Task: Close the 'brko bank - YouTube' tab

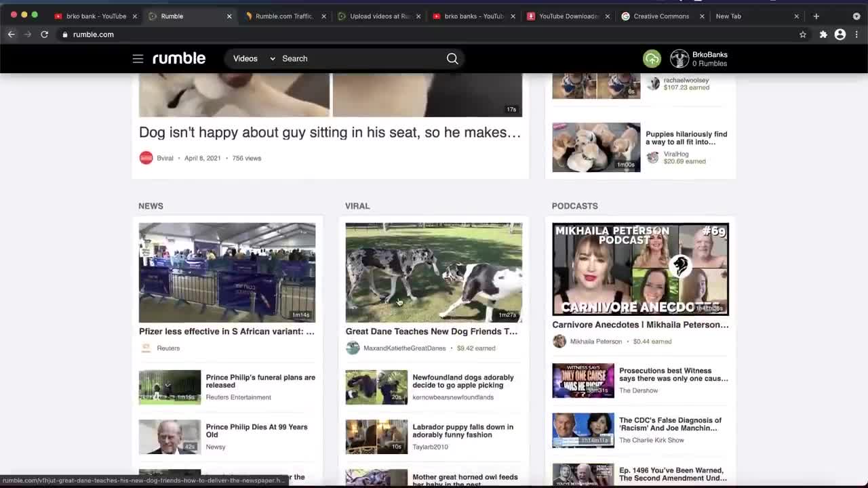Action: (x=135, y=16)
